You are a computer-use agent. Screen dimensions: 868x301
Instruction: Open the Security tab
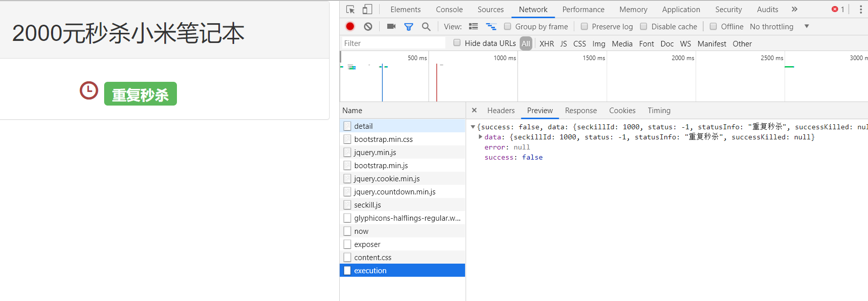click(x=728, y=10)
